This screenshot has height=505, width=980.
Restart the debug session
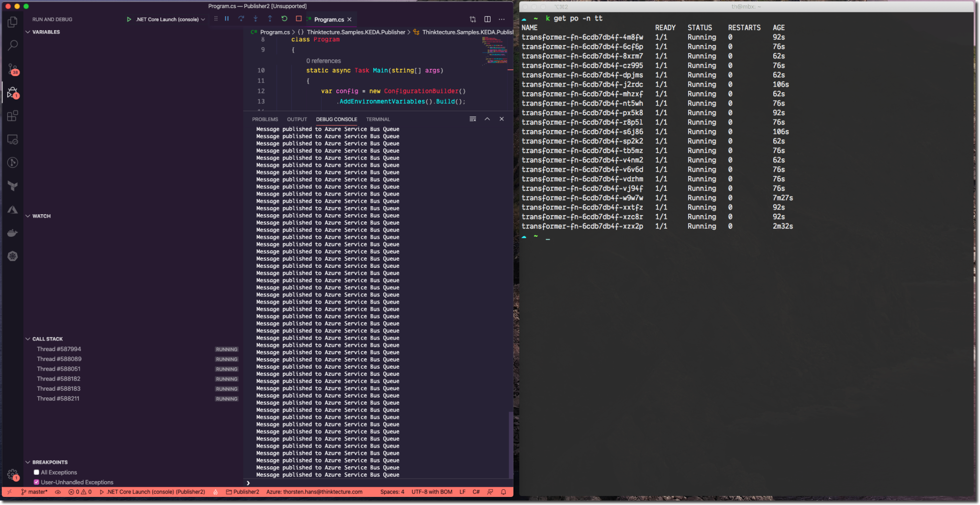point(284,19)
